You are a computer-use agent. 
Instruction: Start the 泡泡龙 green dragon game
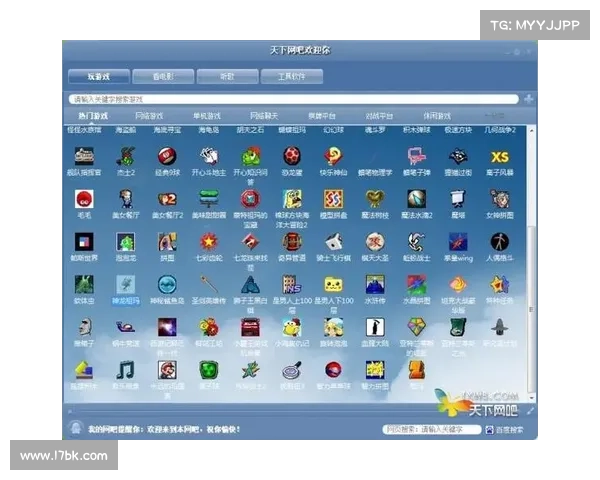pos(126,242)
